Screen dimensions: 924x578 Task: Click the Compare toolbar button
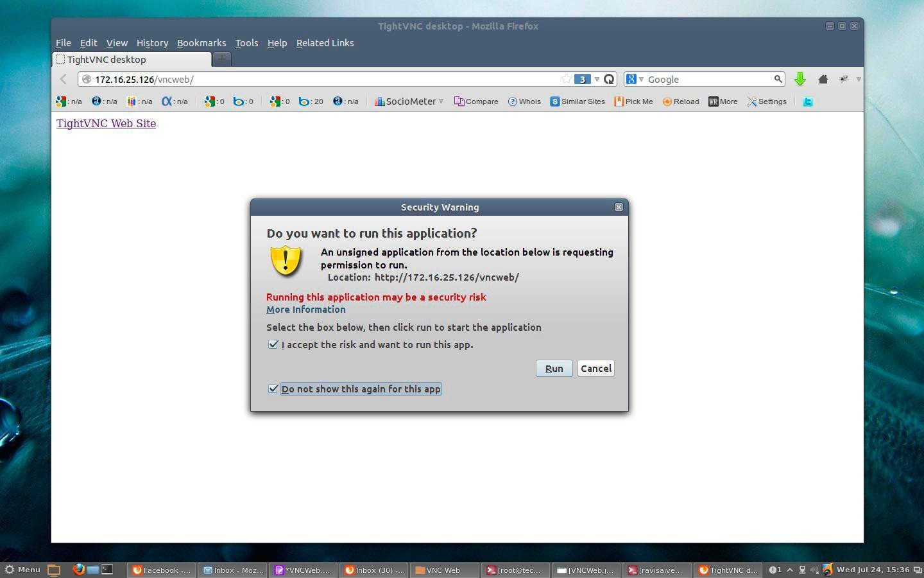point(476,101)
